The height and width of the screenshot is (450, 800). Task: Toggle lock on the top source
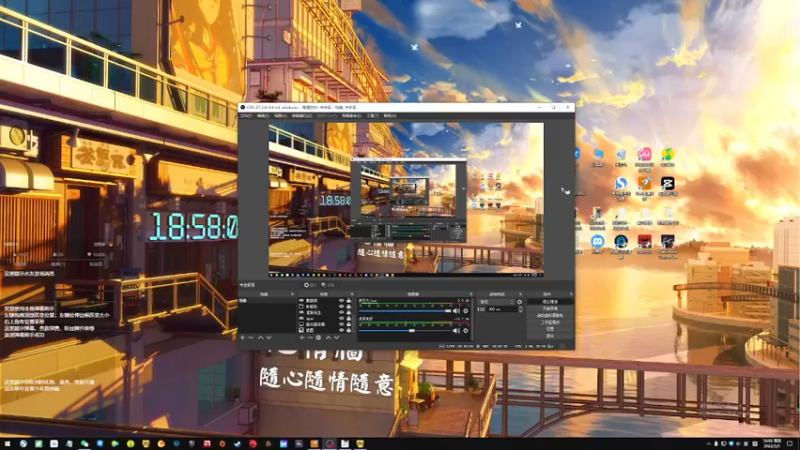(x=348, y=301)
